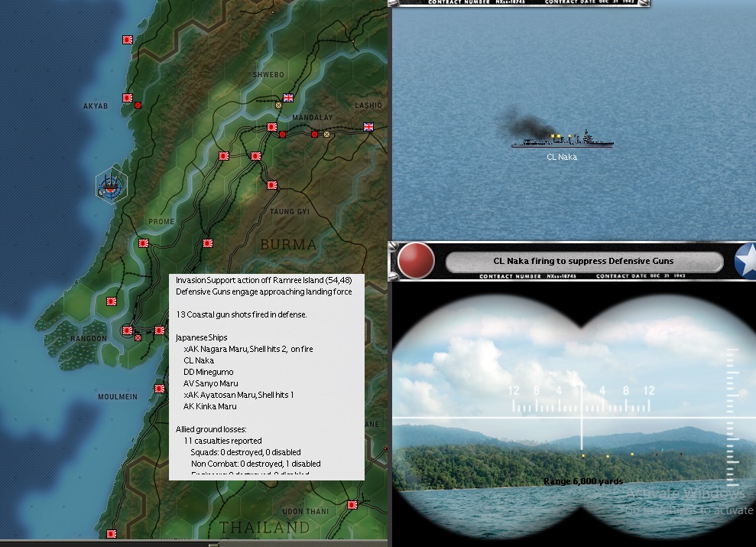Select the Japanese flag base under Prome
Image resolution: width=756 pixels, height=547 pixels.
[144, 243]
